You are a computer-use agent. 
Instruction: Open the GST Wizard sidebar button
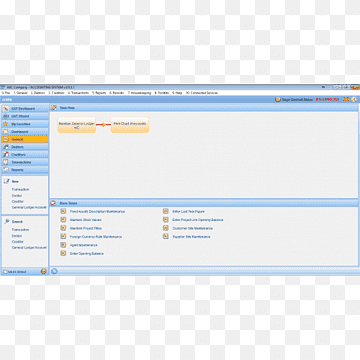click(25, 116)
